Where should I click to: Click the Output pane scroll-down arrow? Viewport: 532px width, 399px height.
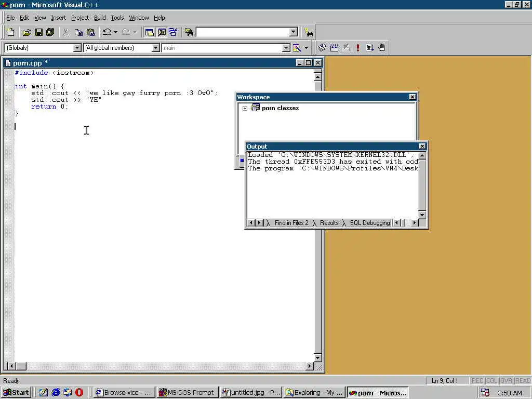click(x=422, y=215)
